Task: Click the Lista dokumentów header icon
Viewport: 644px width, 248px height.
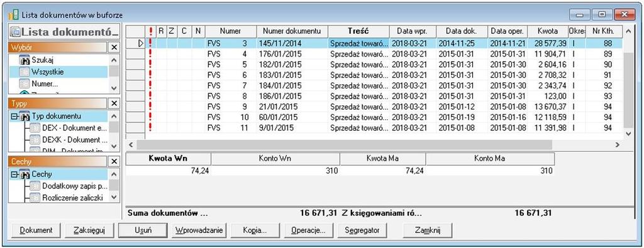Action: tap(16, 32)
